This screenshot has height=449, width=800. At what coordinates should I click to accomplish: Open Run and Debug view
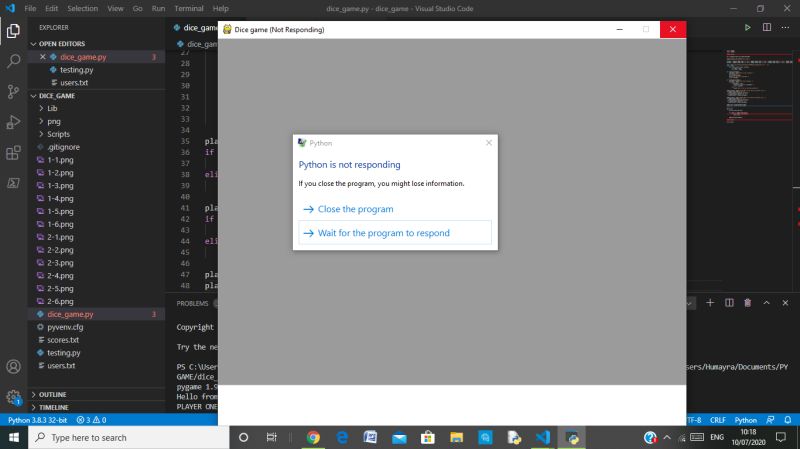point(13,122)
